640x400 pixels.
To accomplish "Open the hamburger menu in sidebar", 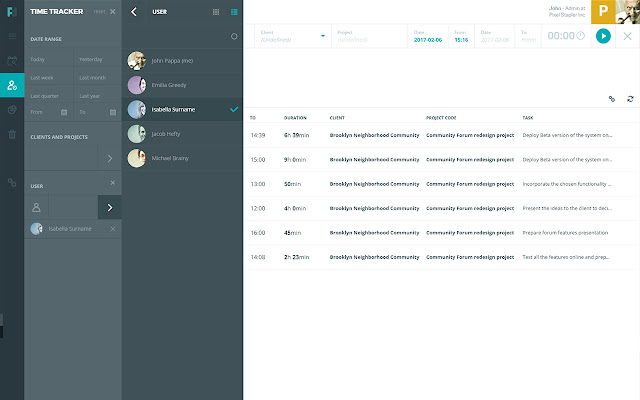I will [12, 36].
